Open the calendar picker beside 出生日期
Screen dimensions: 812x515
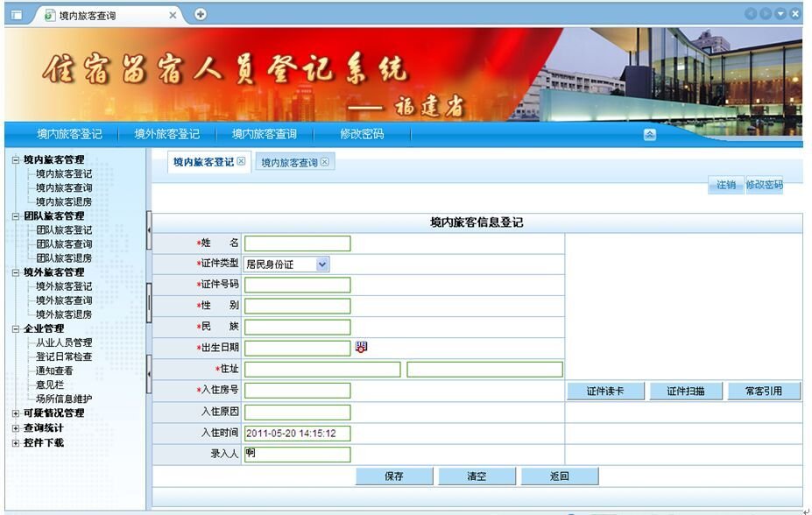(x=361, y=347)
